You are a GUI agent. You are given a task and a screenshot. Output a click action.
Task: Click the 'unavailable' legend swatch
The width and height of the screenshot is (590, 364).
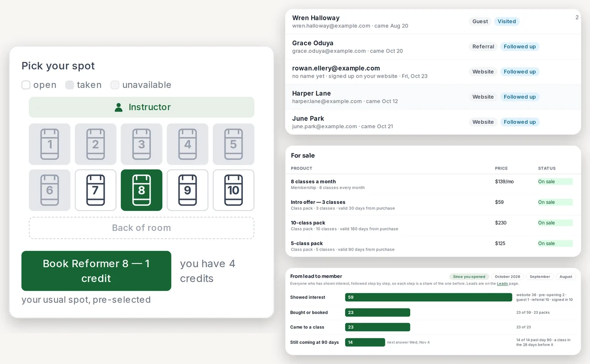[115, 85]
